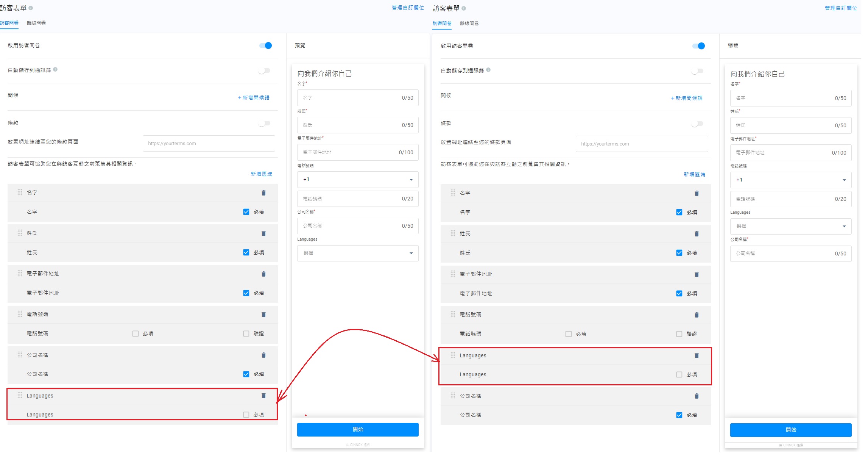Expand Languages 選擇 dropdown in left preview
This screenshot has width=868, height=457.
coord(358,253)
